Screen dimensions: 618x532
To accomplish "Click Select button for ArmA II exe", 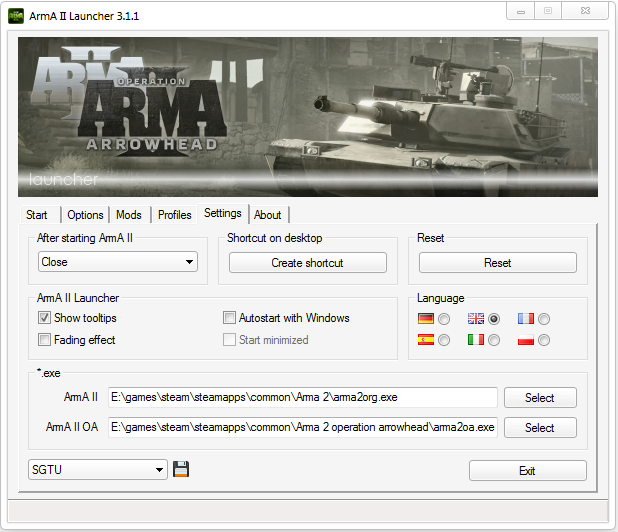I will tap(540, 398).
